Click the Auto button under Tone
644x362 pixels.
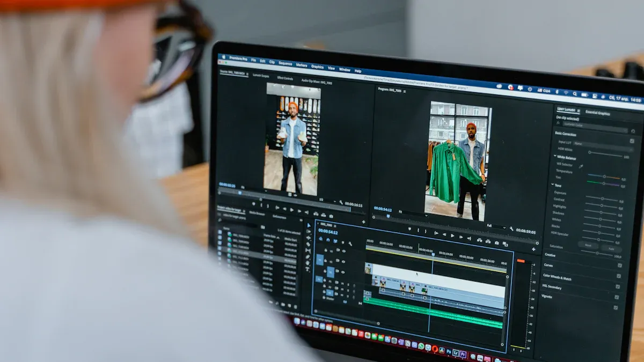[611, 249]
